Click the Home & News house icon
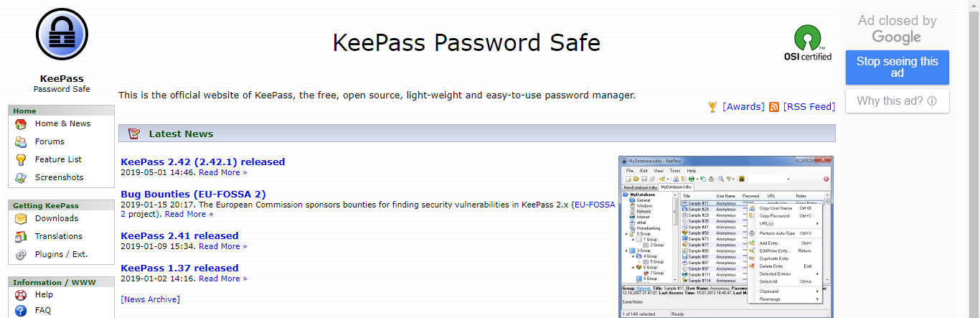 point(21,123)
